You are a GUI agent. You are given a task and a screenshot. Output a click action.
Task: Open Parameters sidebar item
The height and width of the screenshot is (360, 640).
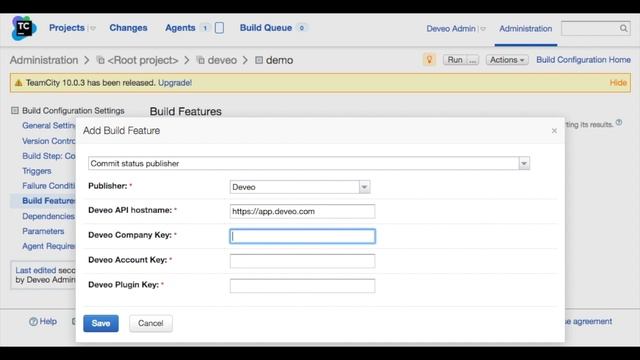coord(43,231)
